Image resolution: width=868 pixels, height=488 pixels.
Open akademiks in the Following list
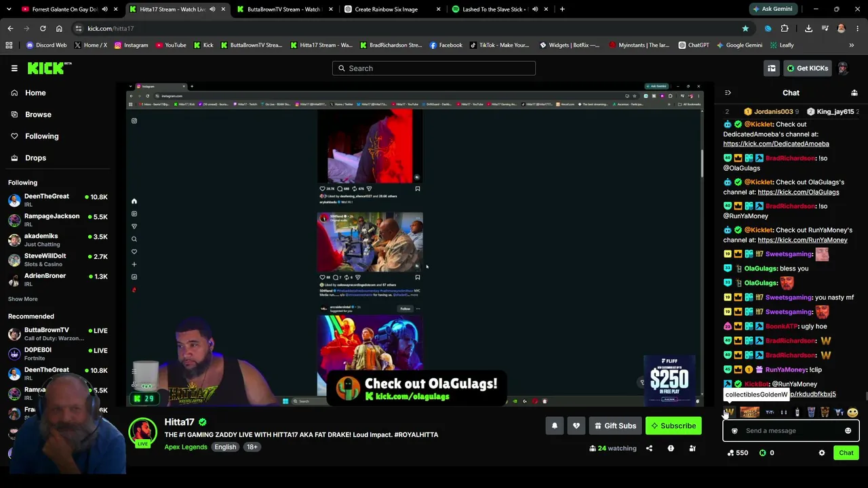click(58, 240)
